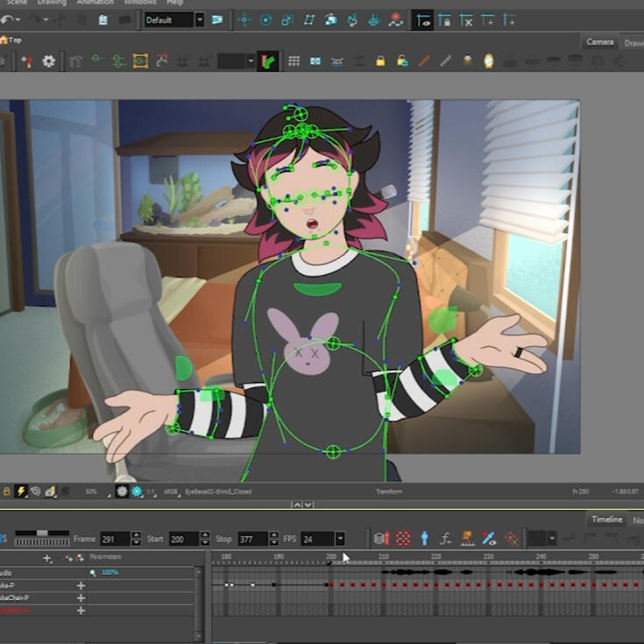Viewport: 644px width, 644px height.
Task: Click the grey diagonal ruler icon
Action: click(445, 61)
